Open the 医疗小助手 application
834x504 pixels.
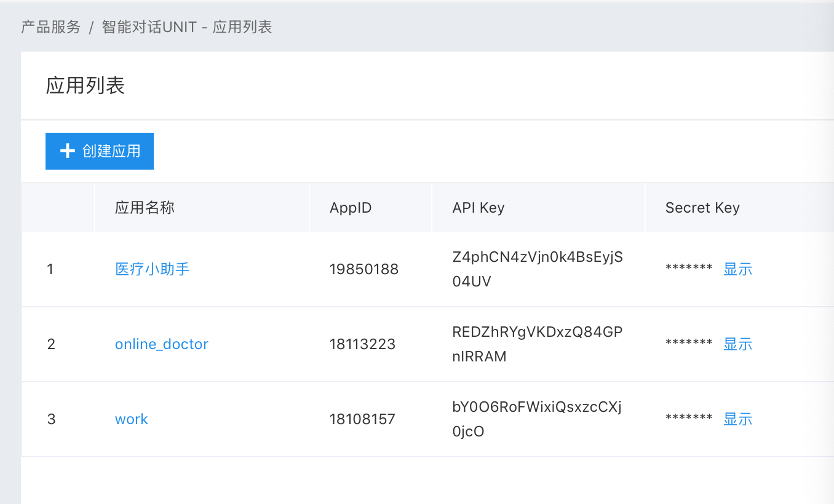(153, 269)
